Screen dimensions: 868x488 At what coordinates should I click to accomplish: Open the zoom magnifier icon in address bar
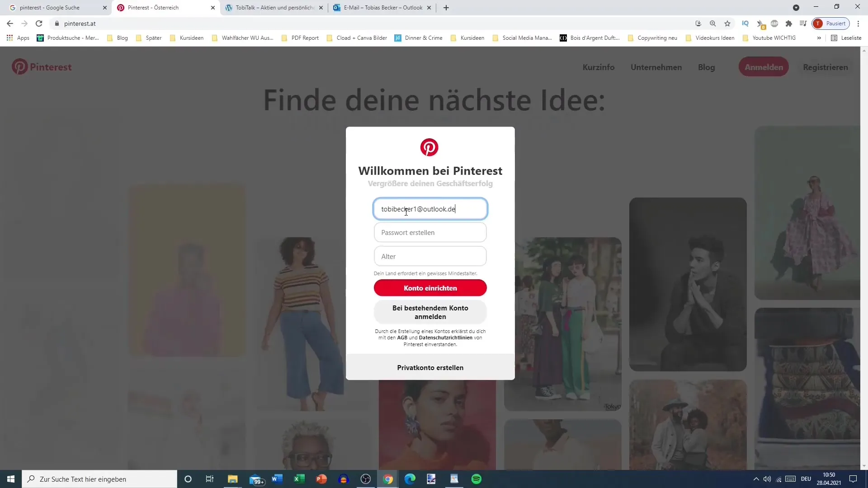(x=713, y=23)
